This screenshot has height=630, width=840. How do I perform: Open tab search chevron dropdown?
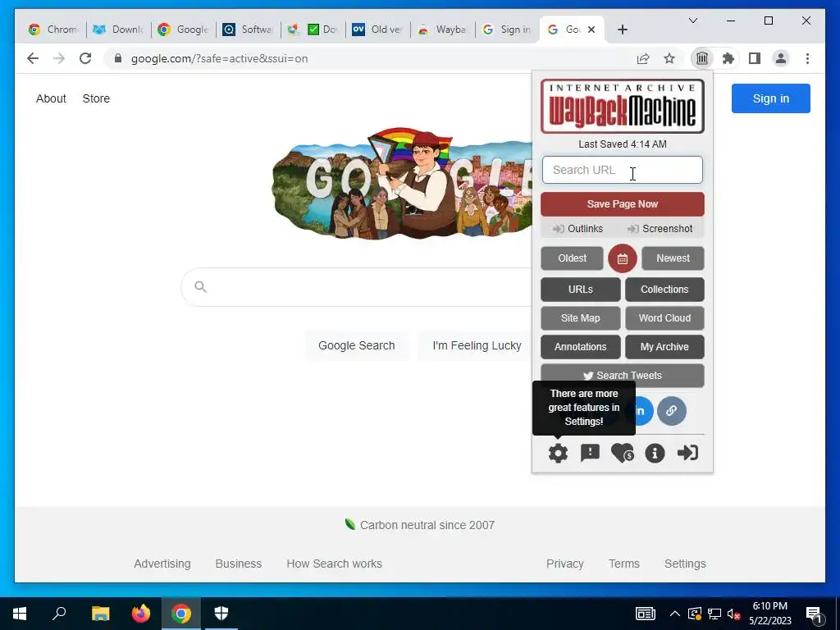click(692, 21)
